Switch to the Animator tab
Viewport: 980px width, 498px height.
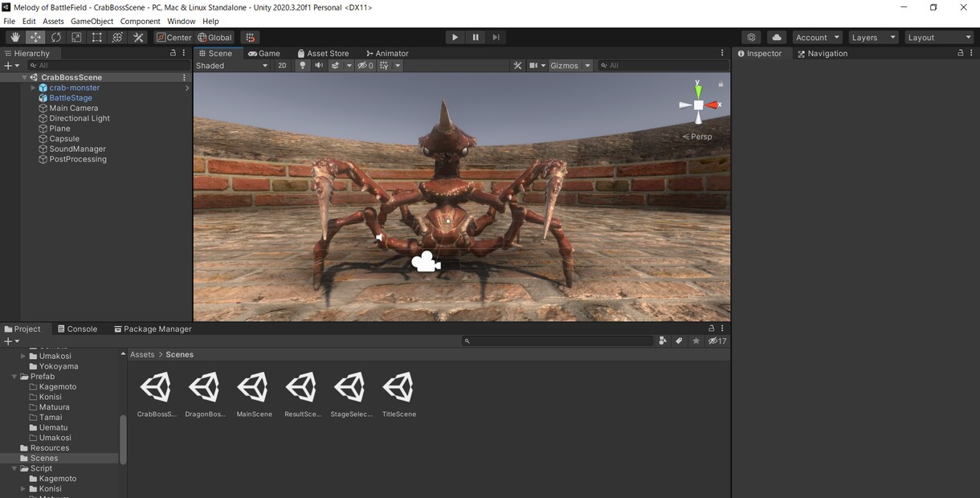pyautogui.click(x=386, y=53)
